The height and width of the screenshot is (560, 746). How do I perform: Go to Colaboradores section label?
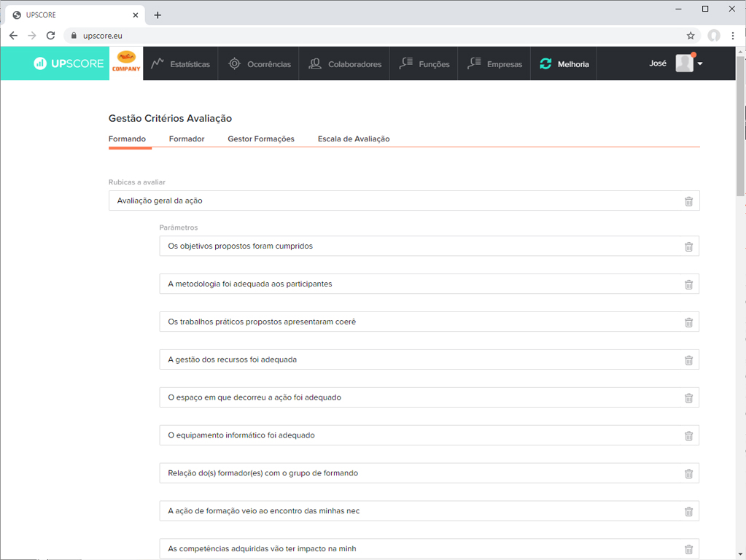click(x=355, y=64)
